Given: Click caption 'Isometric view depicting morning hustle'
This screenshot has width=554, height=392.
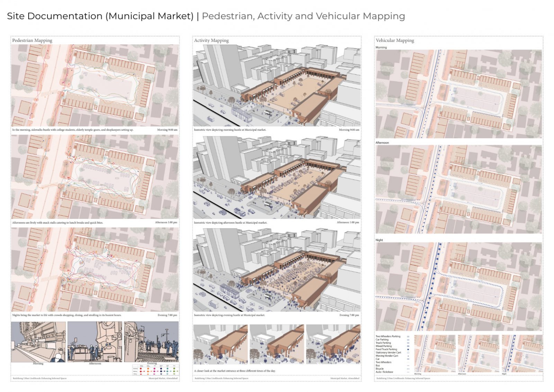Looking at the screenshot, I should point(230,130).
